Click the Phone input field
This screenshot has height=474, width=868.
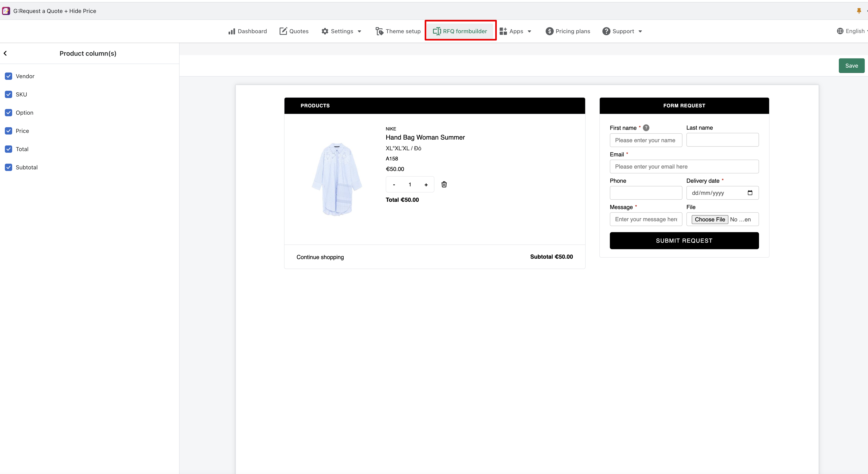point(646,193)
